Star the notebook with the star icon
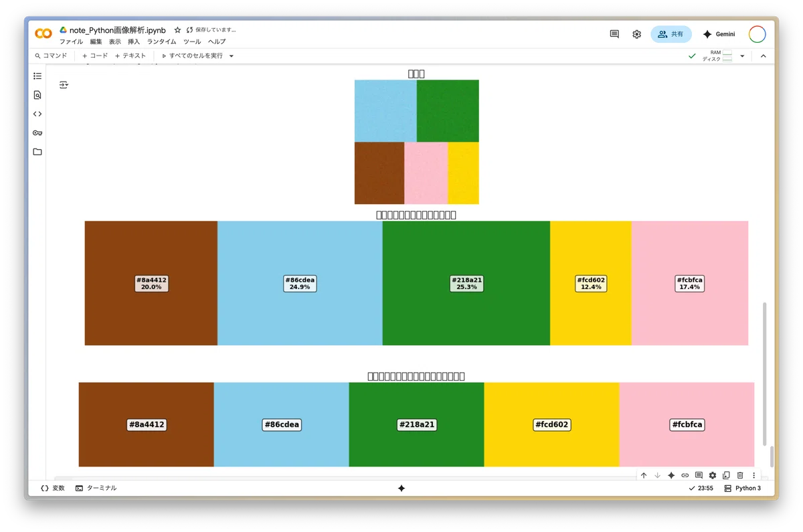 (x=177, y=30)
